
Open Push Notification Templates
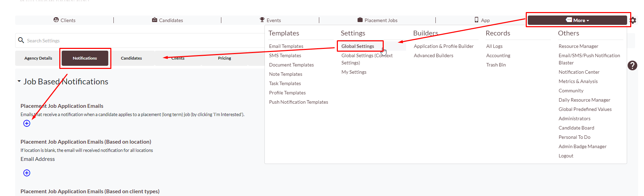point(299,102)
